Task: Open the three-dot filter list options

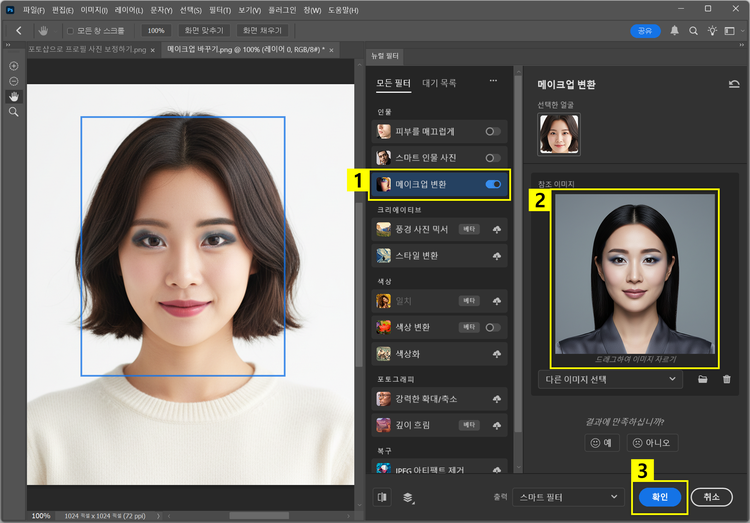Action: coord(493,82)
